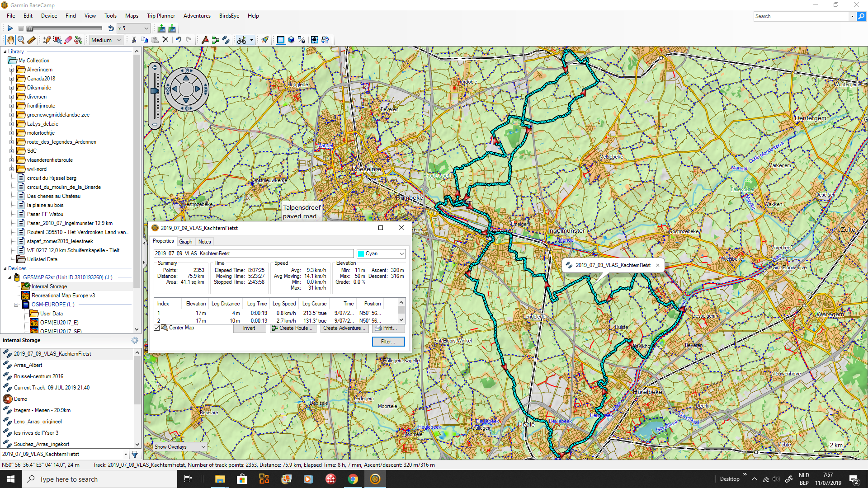Select the Insert pencil tool
The width and height of the screenshot is (868, 488).
point(47,40)
